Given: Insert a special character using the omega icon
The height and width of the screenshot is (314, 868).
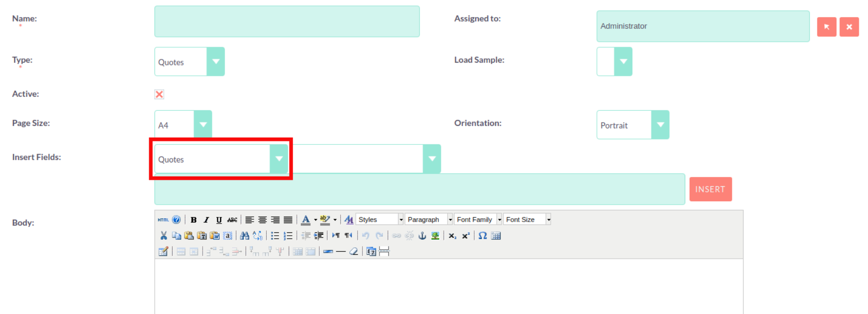Looking at the screenshot, I should click(x=483, y=236).
